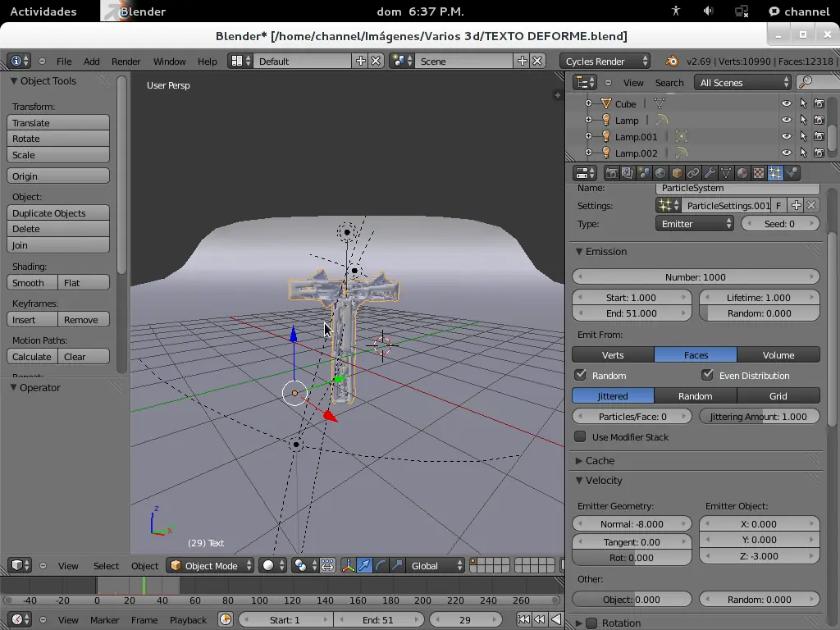The image size is (840, 630).
Task: Open the File menu
Action: click(64, 61)
